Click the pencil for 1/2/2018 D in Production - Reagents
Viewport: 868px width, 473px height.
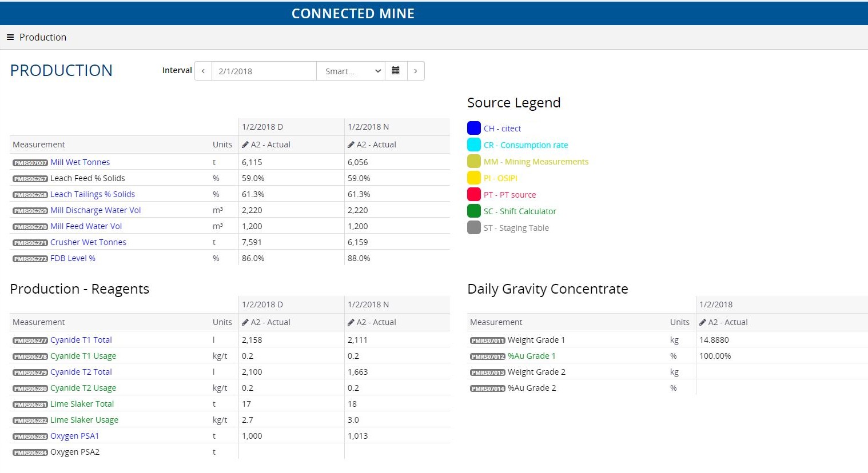(x=245, y=322)
